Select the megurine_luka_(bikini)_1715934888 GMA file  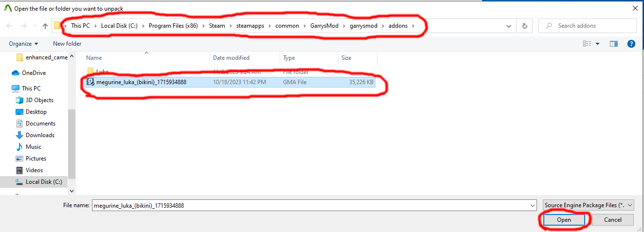230,82
